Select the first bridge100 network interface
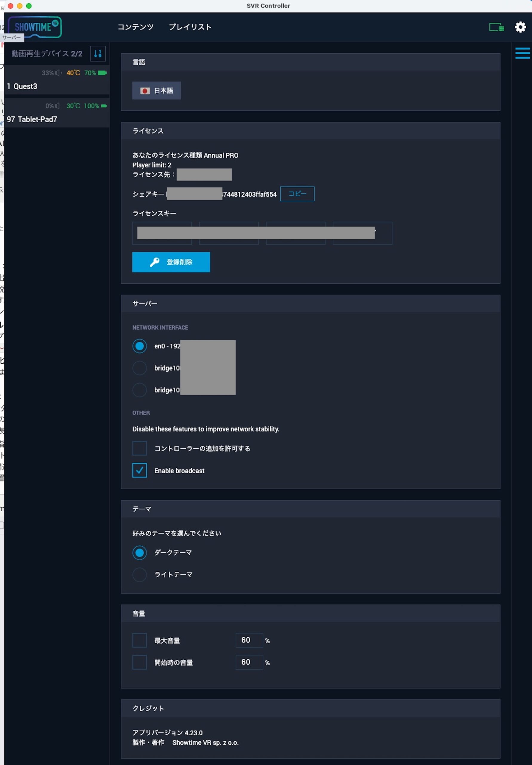Image resolution: width=532 pixels, height=765 pixels. (139, 368)
